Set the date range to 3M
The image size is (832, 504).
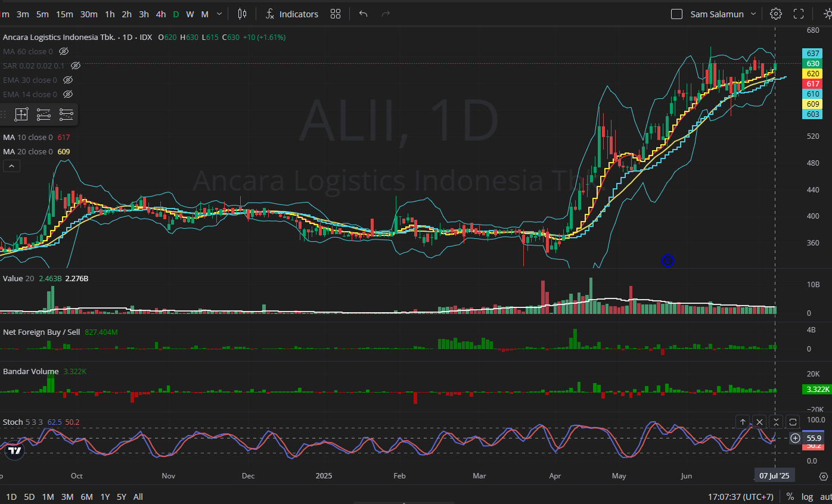point(67,496)
